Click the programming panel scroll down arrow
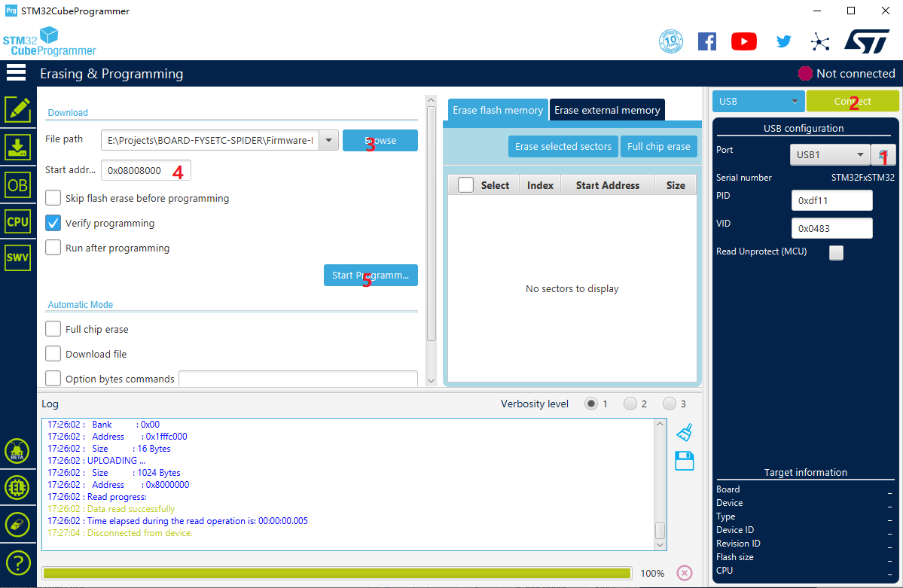 click(431, 381)
